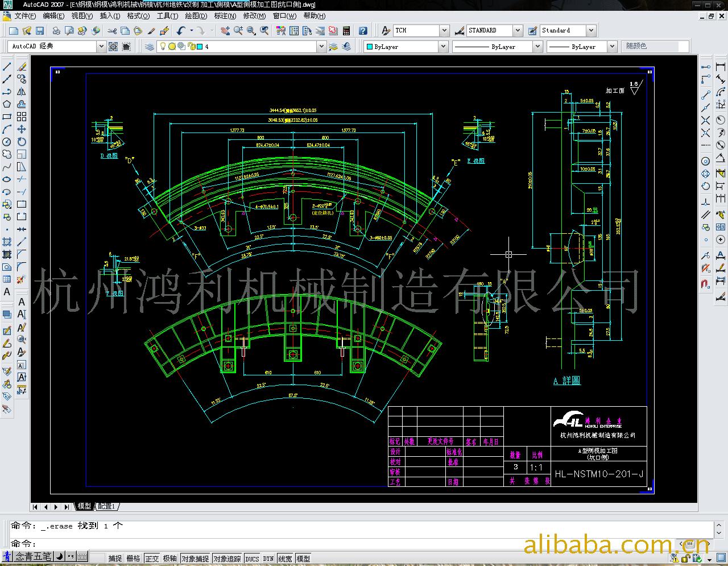Select the Polygon drawing tool
This screenshot has width=728, height=566.
point(7,104)
